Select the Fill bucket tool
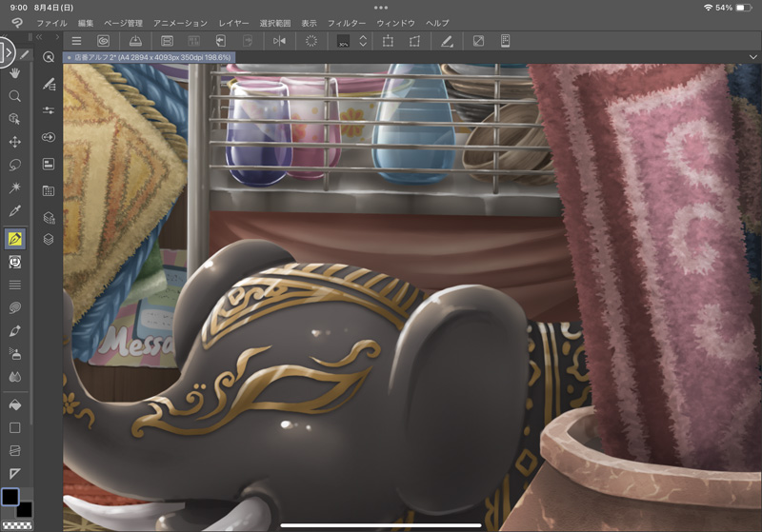 [15, 404]
